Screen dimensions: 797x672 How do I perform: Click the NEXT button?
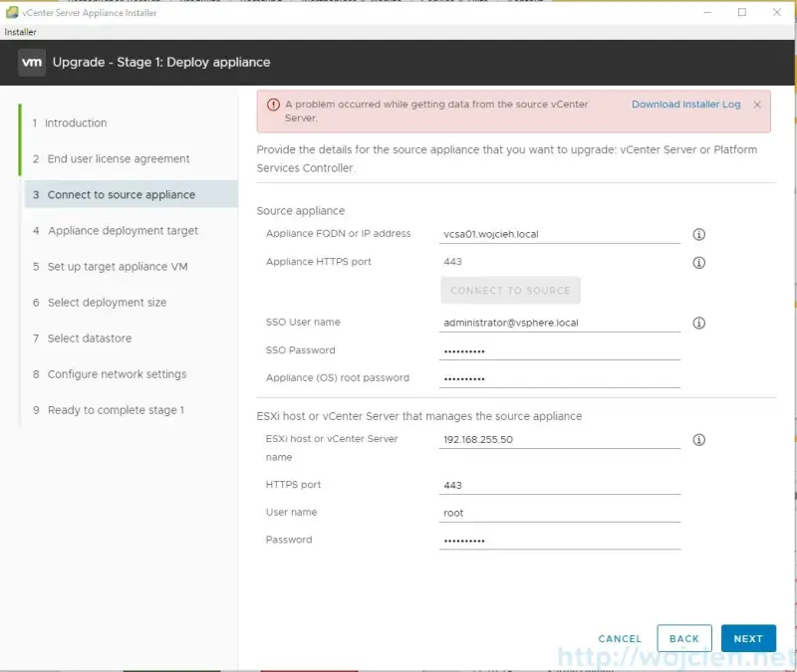(748, 638)
